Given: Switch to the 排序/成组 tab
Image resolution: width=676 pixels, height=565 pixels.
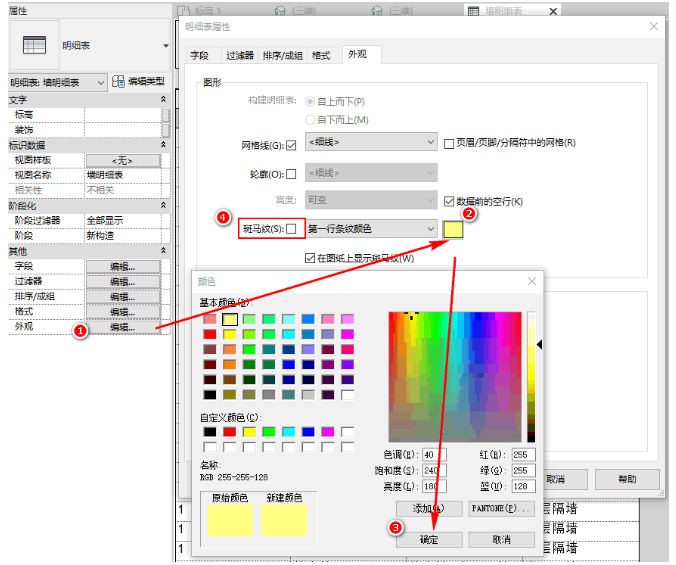Looking at the screenshot, I should coord(283,55).
